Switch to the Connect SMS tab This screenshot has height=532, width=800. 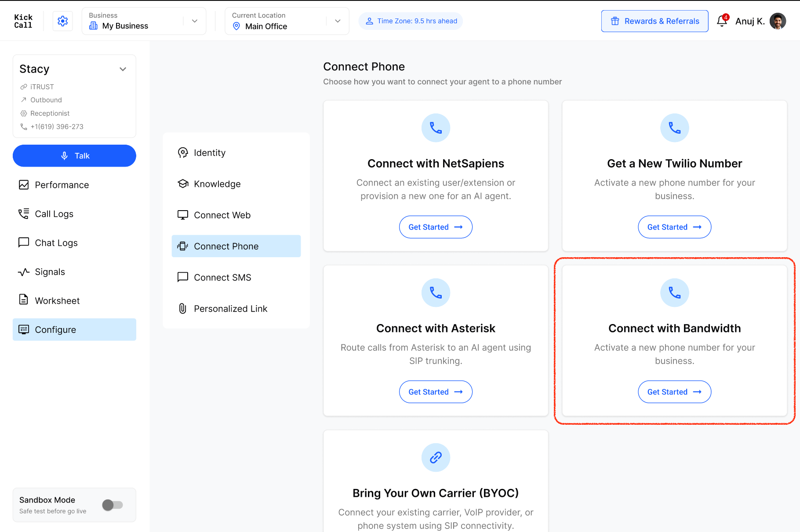(236, 277)
